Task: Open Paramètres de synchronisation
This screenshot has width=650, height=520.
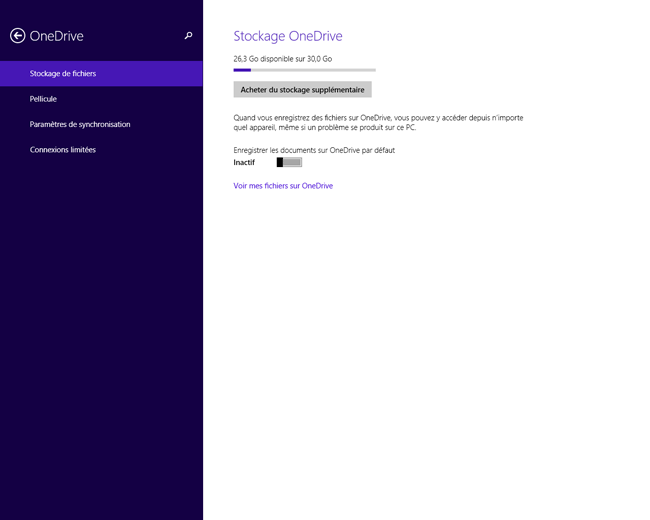Action: coord(101,124)
